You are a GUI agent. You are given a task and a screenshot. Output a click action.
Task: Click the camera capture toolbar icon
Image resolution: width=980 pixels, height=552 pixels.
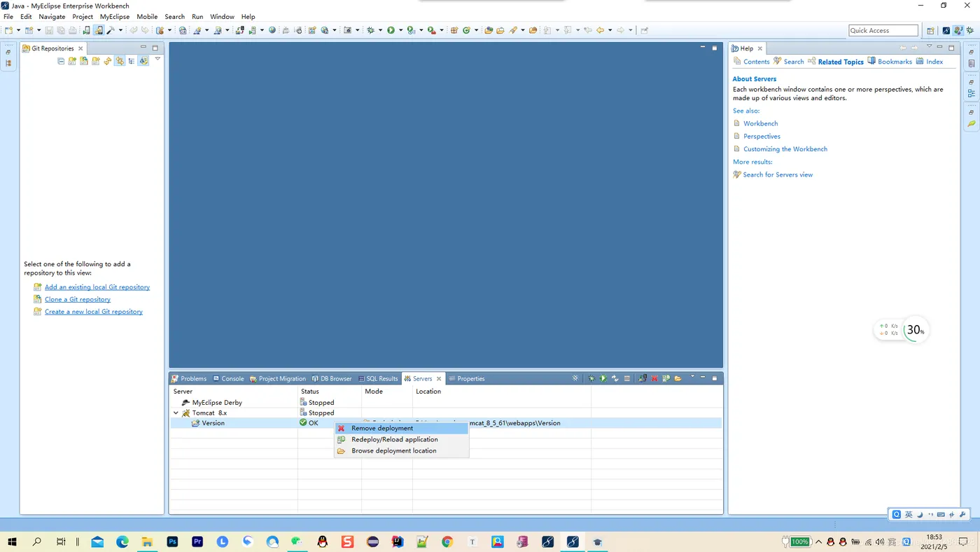point(347,30)
